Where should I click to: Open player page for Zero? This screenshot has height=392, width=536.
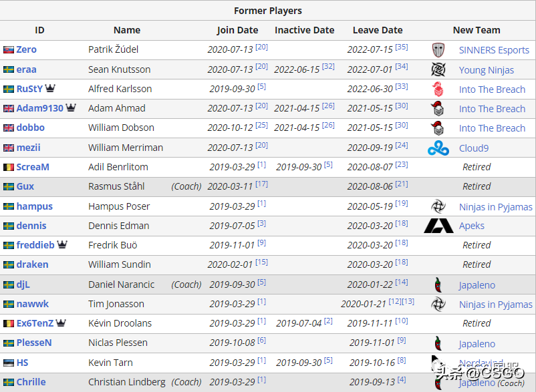pos(27,49)
